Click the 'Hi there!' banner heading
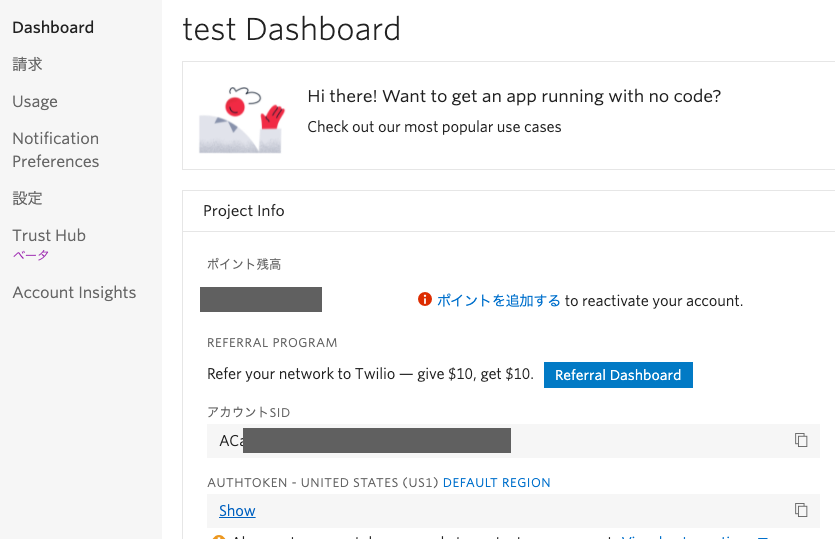This screenshot has height=539, width=835. [514, 96]
